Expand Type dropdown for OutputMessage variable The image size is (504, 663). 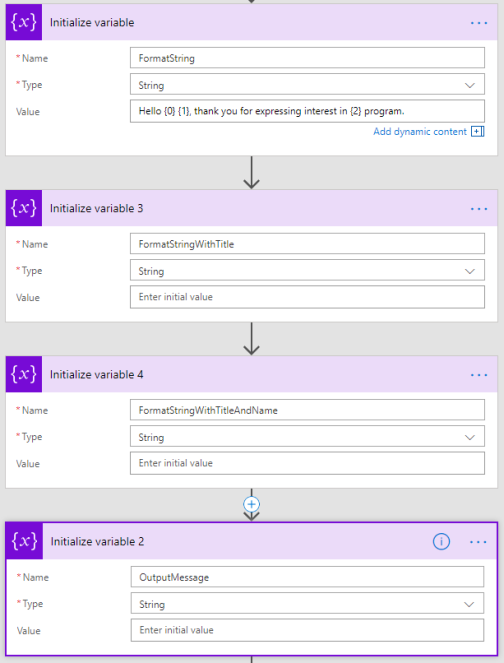tap(468, 605)
